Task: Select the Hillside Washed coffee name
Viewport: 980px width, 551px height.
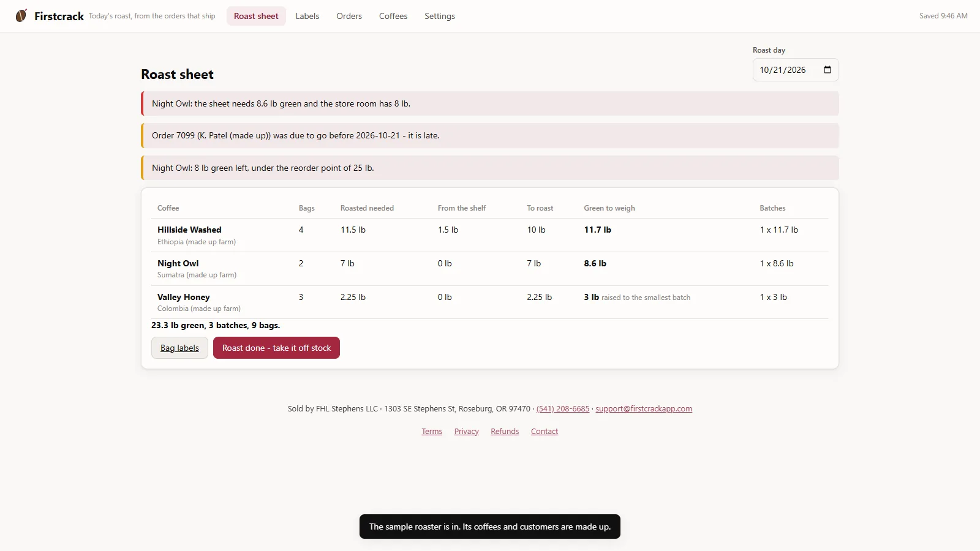Action: point(189,230)
